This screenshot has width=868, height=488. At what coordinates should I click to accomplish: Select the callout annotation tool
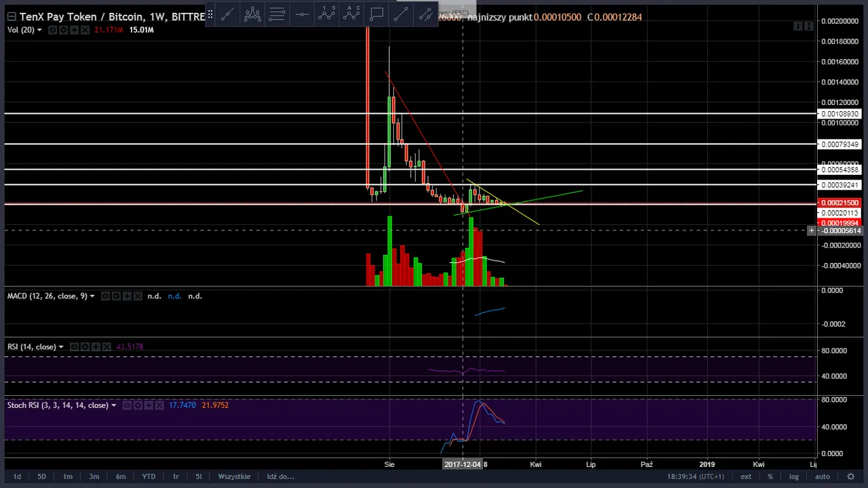[376, 14]
